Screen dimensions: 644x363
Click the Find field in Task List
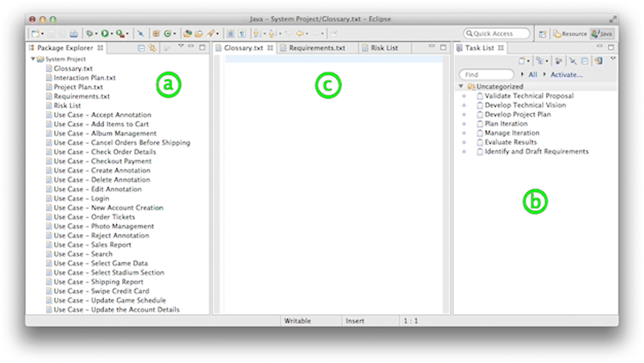click(x=487, y=75)
